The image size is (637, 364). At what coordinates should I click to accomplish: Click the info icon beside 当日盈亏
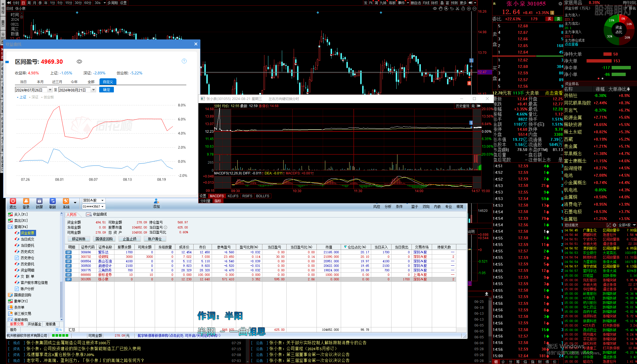[165, 227]
